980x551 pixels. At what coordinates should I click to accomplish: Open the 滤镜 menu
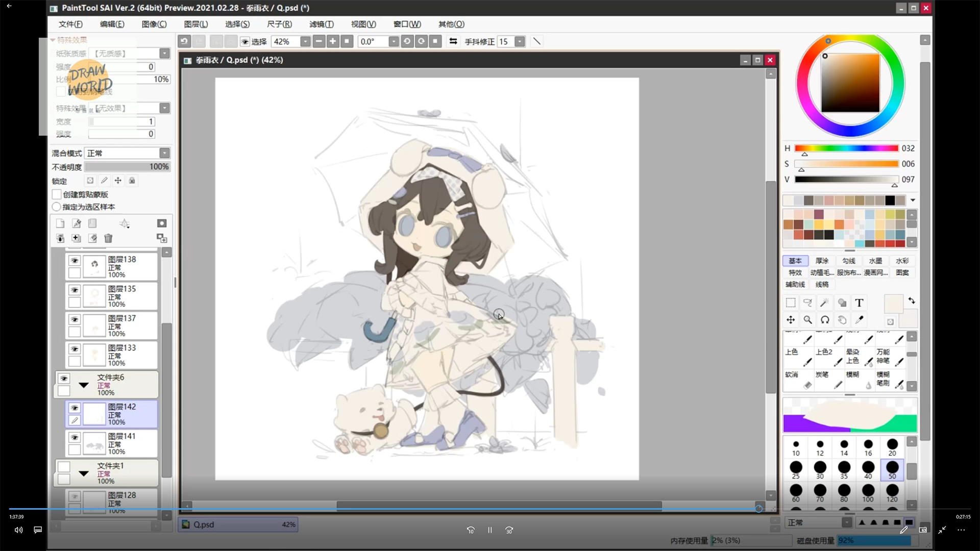(x=321, y=24)
